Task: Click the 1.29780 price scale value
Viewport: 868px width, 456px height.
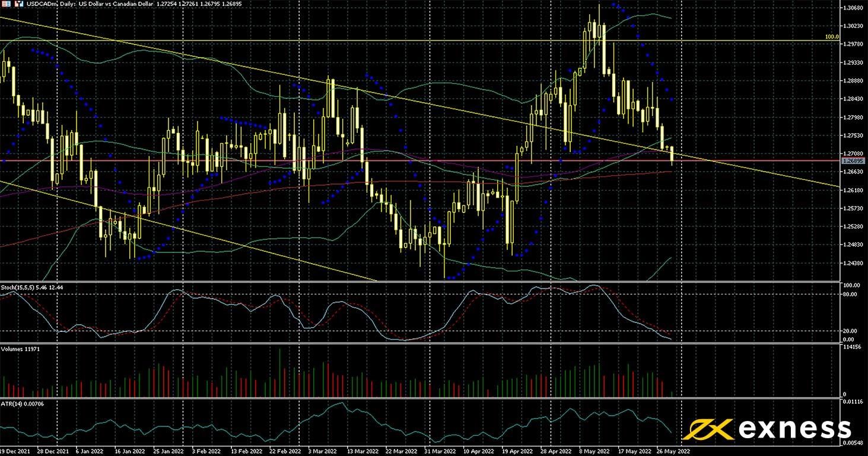Action: tap(853, 44)
